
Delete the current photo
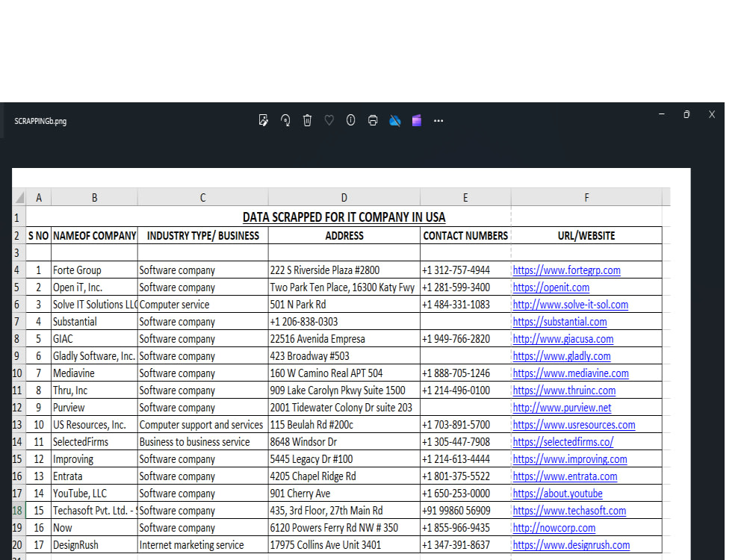[307, 120]
